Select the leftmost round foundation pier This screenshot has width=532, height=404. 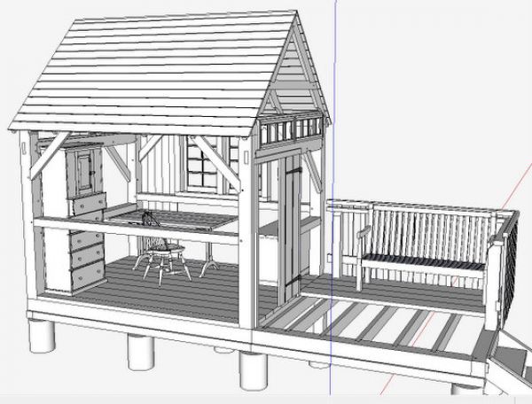pyautogui.click(x=42, y=336)
